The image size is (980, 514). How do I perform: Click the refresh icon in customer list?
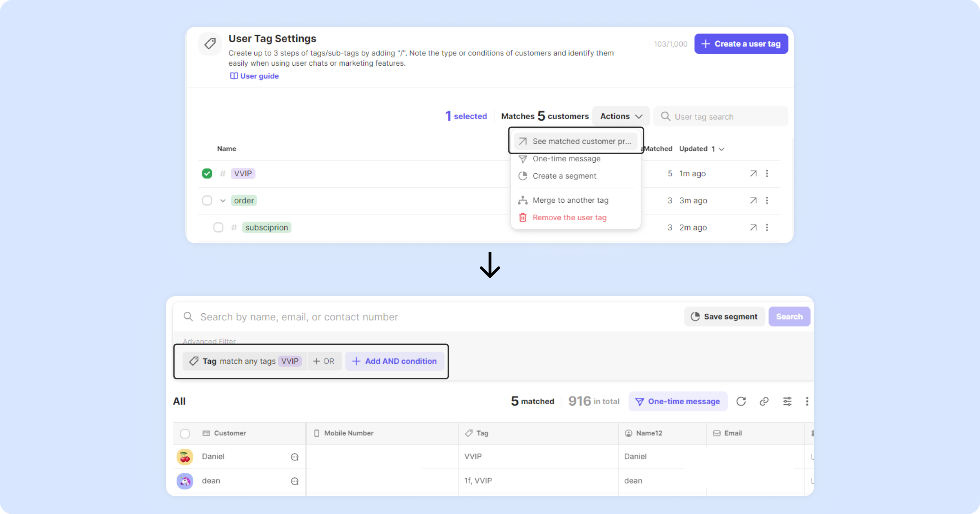(741, 401)
